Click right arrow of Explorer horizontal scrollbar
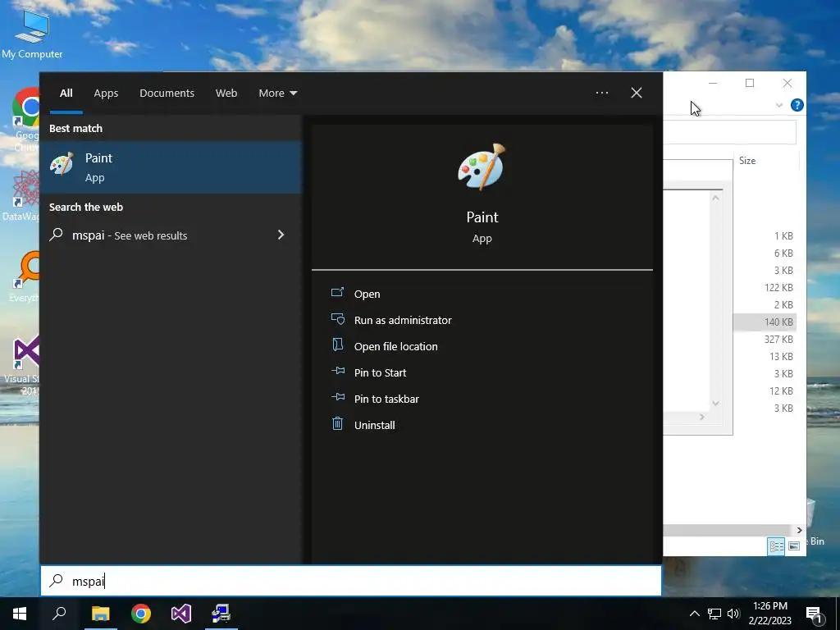Screen dimensions: 840x630 (x=799, y=530)
